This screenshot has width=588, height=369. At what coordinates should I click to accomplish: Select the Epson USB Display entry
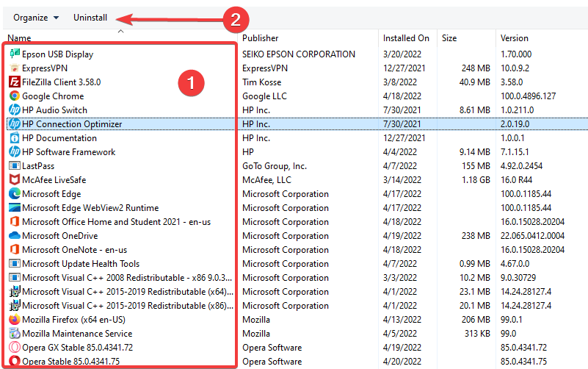coord(57,54)
